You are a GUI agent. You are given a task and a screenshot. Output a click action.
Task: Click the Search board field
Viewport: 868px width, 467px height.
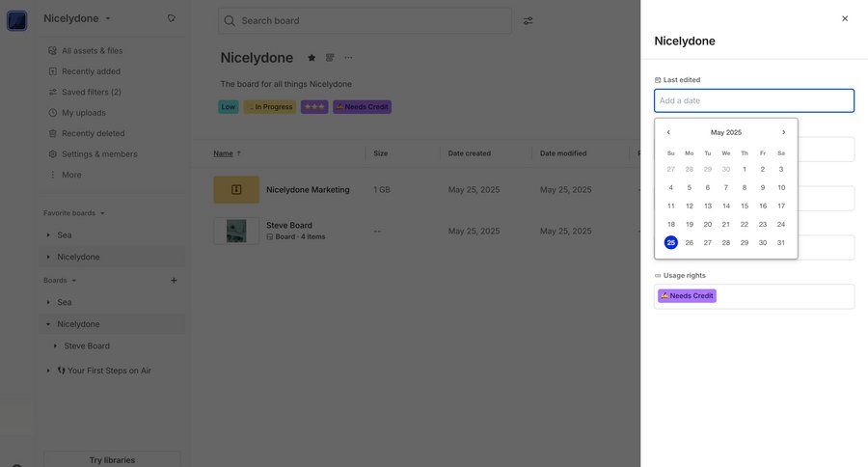coord(365,20)
